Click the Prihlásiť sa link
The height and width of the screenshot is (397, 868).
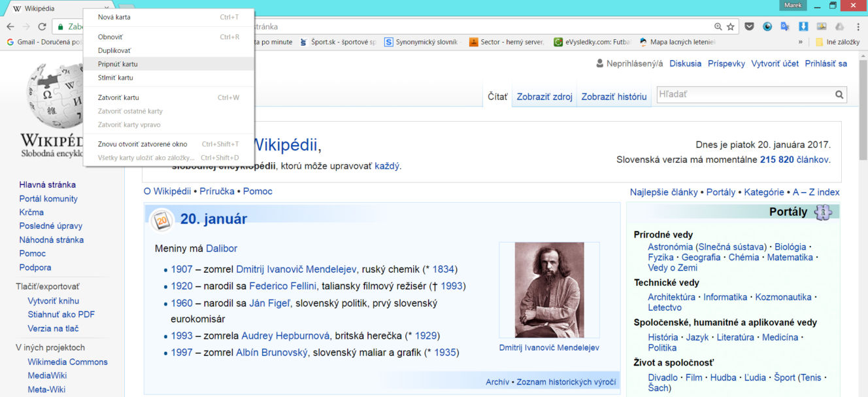(826, 63)
